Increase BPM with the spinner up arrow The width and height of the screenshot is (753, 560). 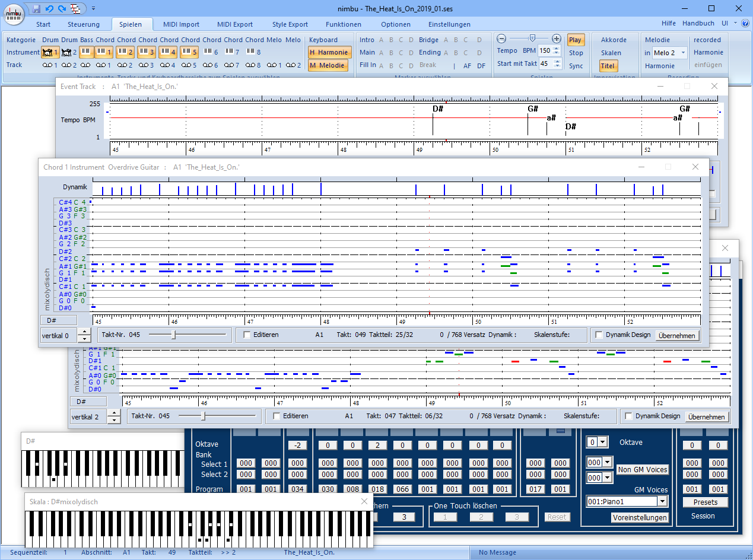(x=556, y=48)
